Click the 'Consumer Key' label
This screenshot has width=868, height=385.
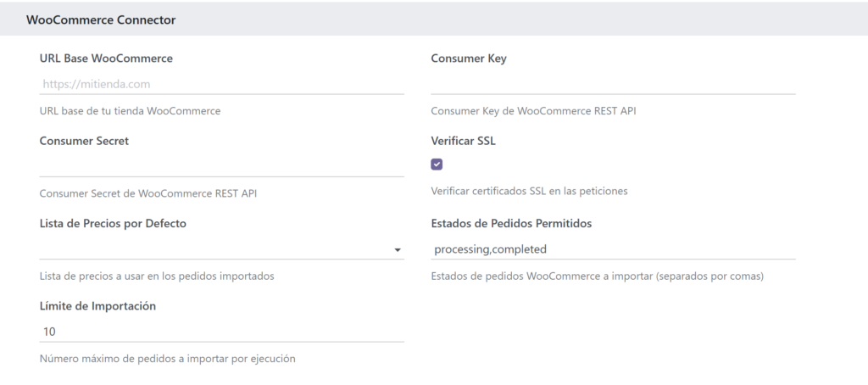(x=469, y=59)
